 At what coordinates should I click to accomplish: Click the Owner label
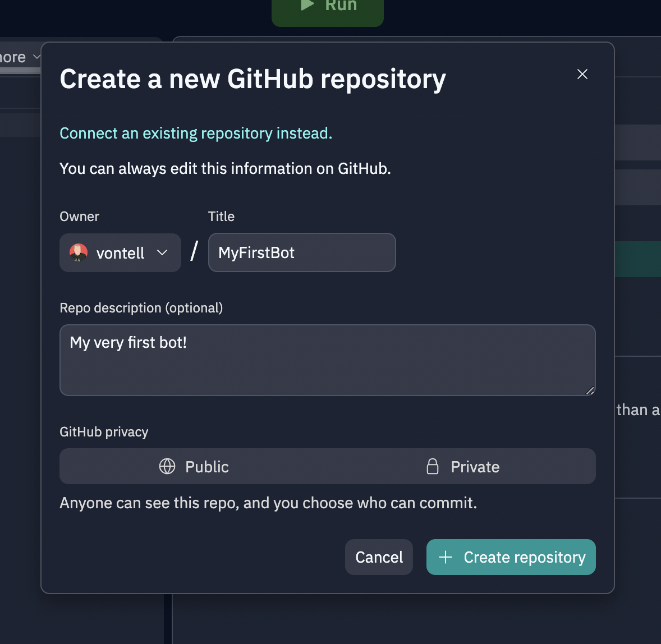[x=79, y=216]
